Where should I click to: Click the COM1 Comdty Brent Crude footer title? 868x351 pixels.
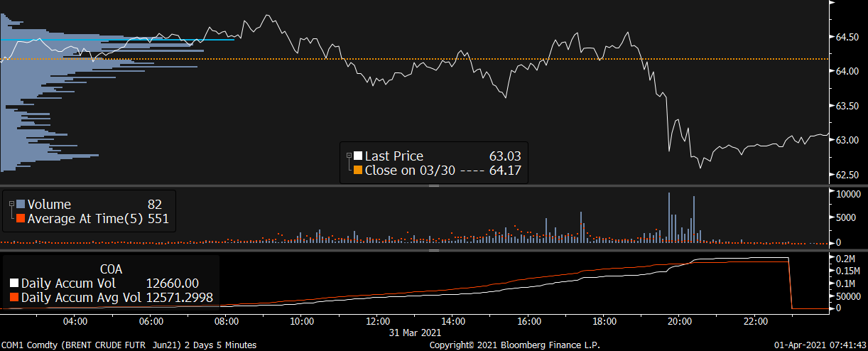129,345
